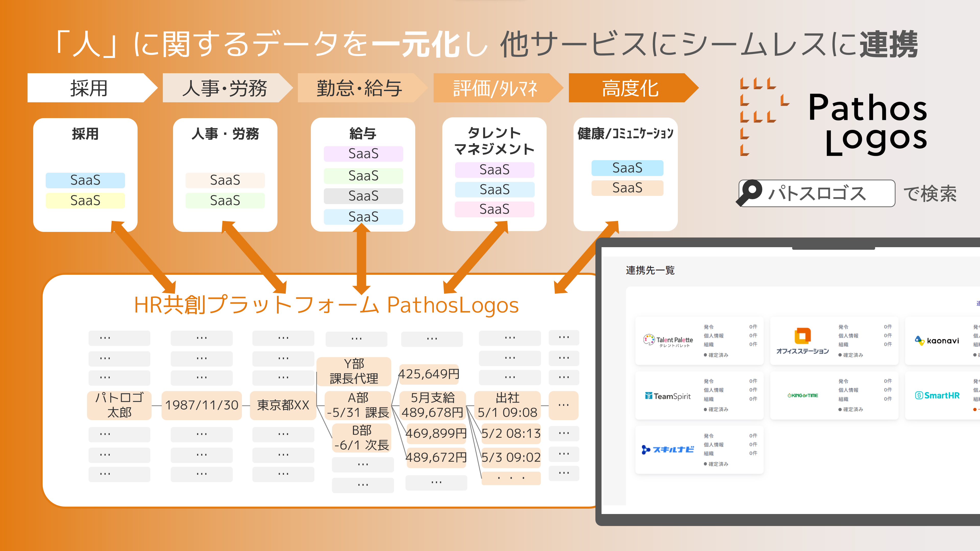
Task: Click the Y部 課長代理 cell
Action: pyautogui.click(x=354, y=371)
